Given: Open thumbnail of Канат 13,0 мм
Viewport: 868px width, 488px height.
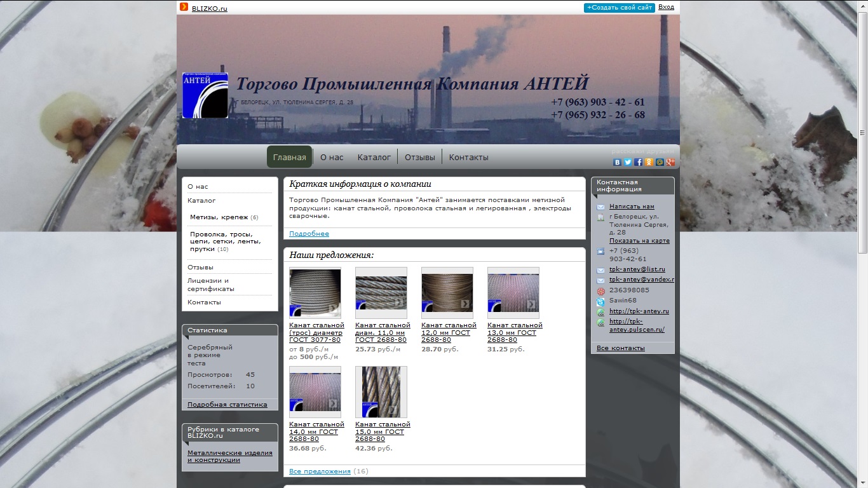Looking at the screenshot, I should pos(513,293).
